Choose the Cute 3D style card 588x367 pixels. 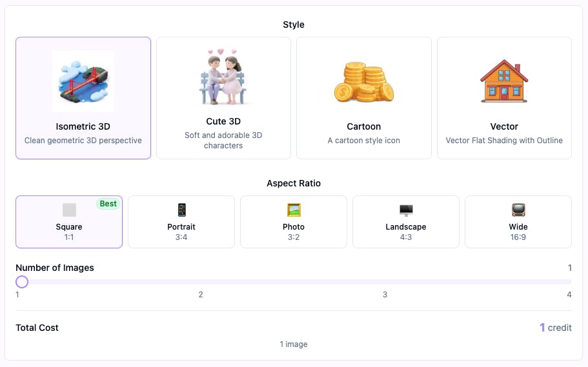pyautogui.click(x=223, y=98)
